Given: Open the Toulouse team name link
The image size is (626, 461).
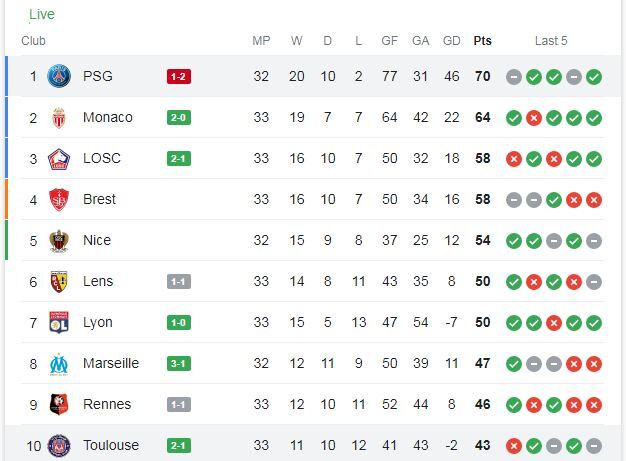Looking at the screenshot, I should click(111, 445).
